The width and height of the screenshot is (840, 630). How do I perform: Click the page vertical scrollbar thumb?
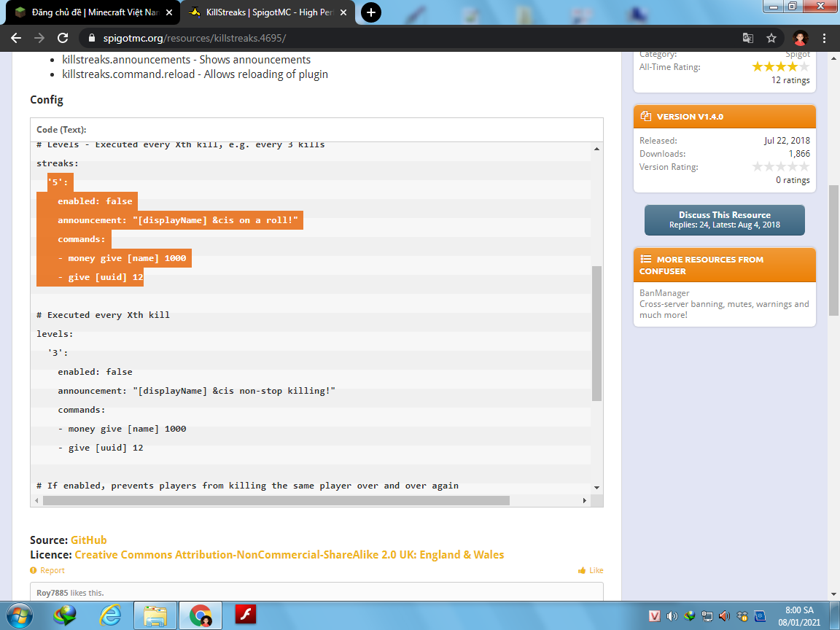(x=833, y=250)
